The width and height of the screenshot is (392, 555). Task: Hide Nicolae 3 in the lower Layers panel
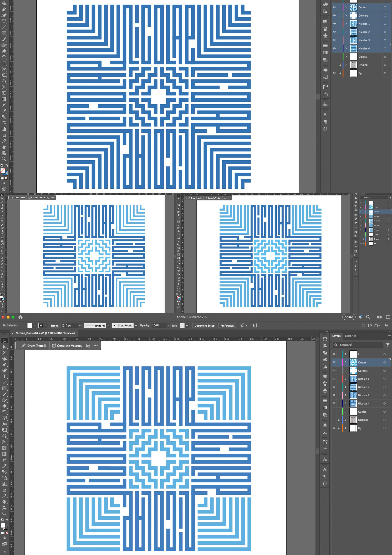click(334, 395)
